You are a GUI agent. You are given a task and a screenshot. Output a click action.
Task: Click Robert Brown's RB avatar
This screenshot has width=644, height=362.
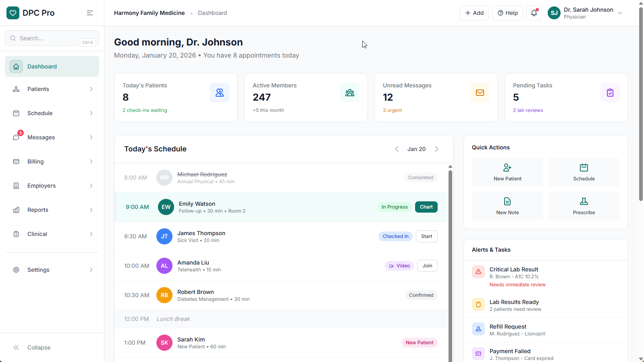point(164,295)
